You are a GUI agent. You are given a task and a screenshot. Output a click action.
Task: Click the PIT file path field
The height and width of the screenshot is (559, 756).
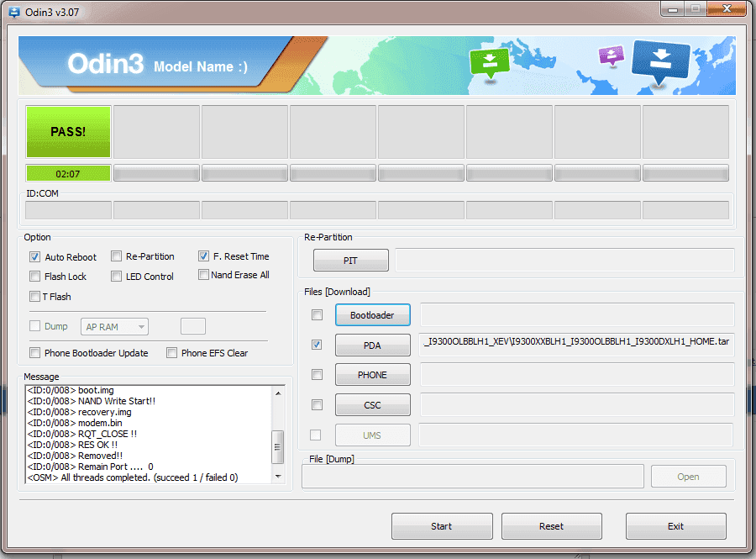click(x=564, y=261)
